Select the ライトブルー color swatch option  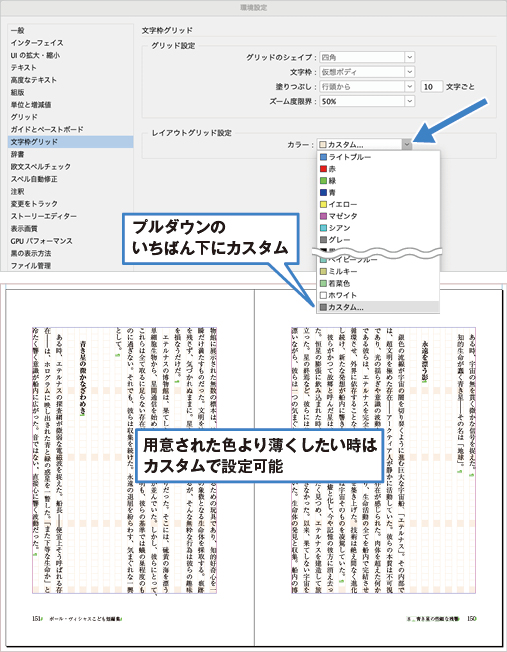point(378,157)
